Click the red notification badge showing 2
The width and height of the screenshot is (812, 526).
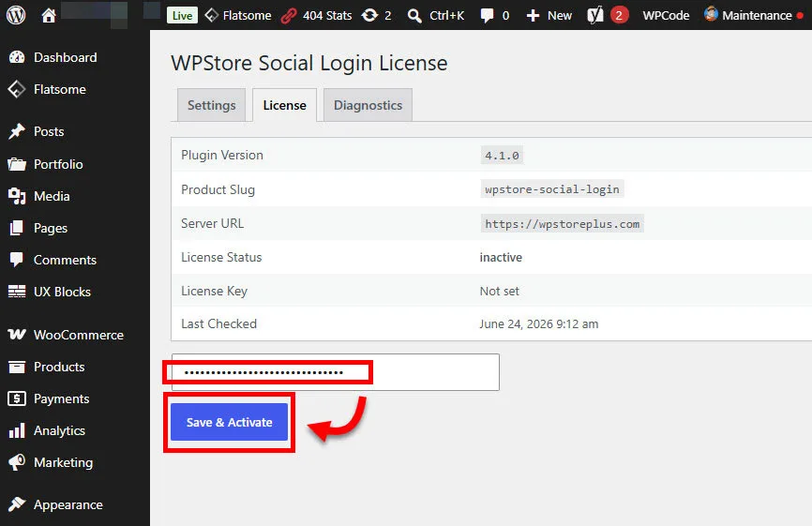(619, 16)
